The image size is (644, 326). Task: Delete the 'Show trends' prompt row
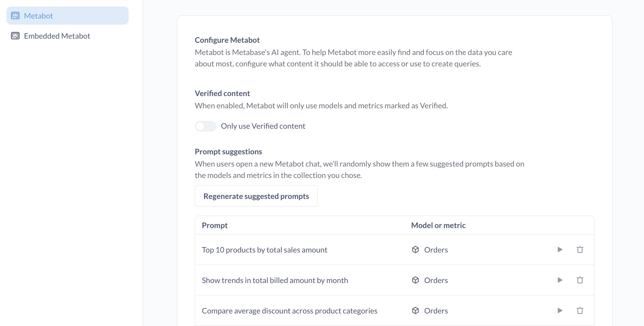point(580,280)
